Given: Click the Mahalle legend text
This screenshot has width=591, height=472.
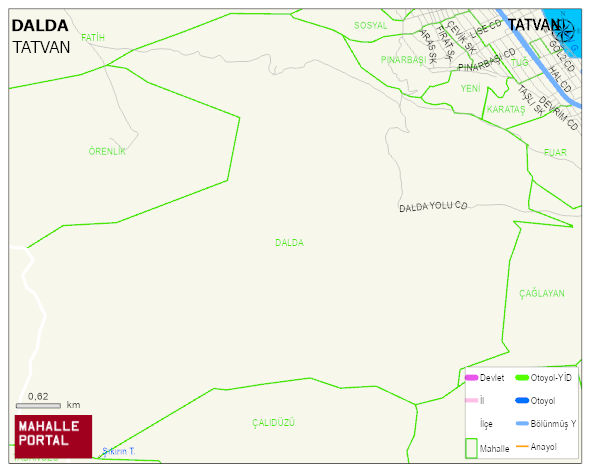Looking at the screenshot, I should [x=495, y=449].
